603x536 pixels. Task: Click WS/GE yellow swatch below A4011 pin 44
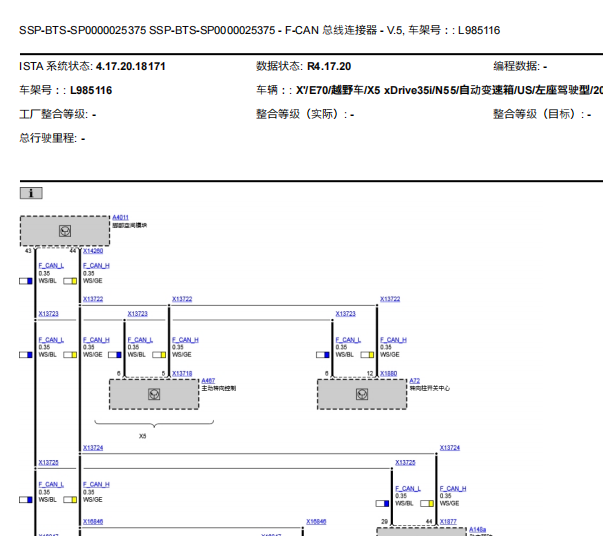point(70,281)
